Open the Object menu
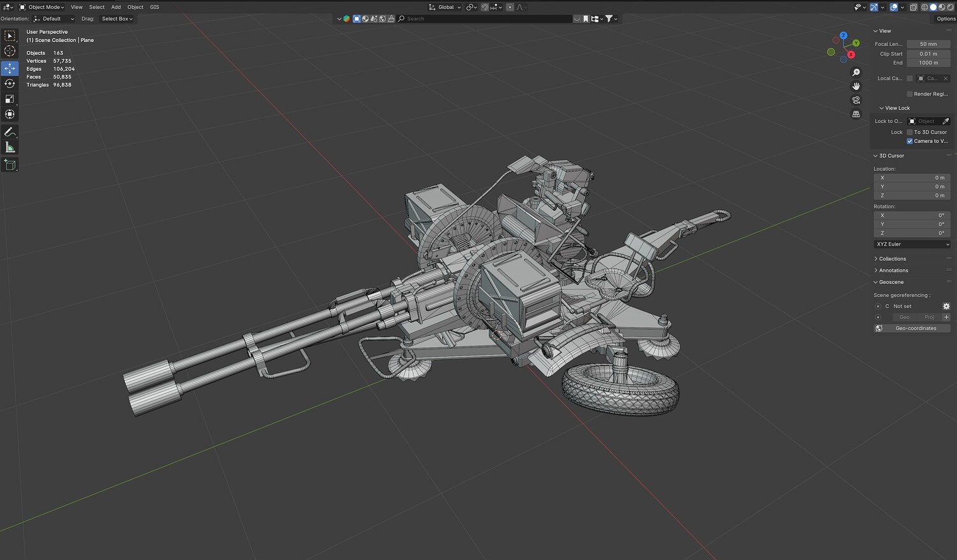Image resolution: width=957 pixels, height=560 pixels. click(135, 7)
